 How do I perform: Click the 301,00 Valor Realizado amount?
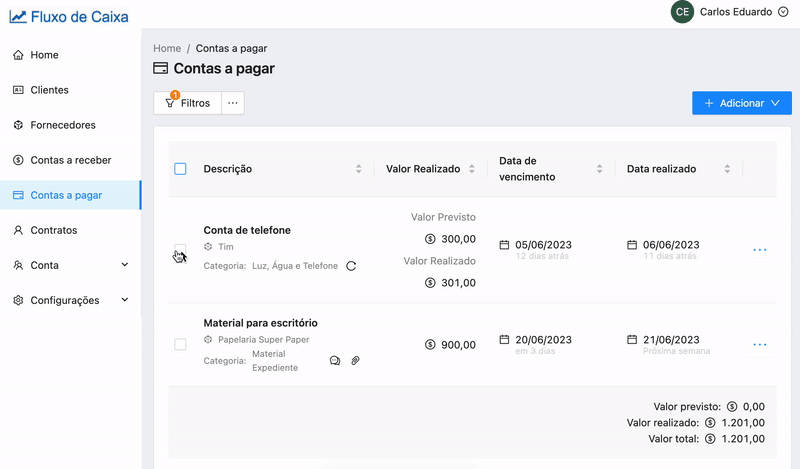tap(458, 283)
